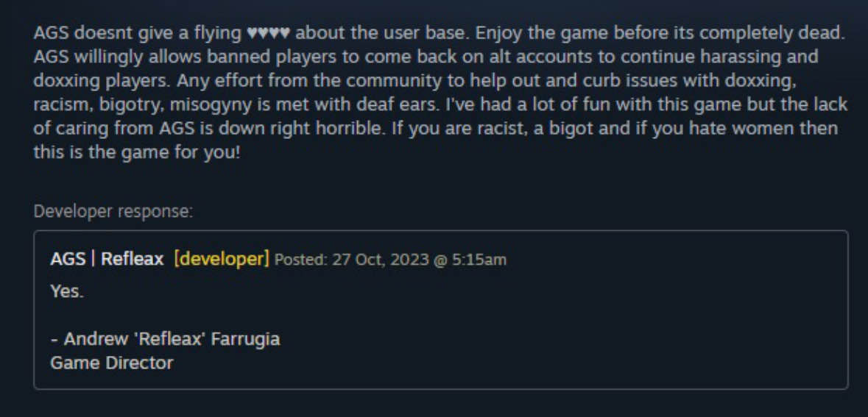
Task: Click the phrase 'is met with deaf ears'
Action: click(x=367, y=104)
